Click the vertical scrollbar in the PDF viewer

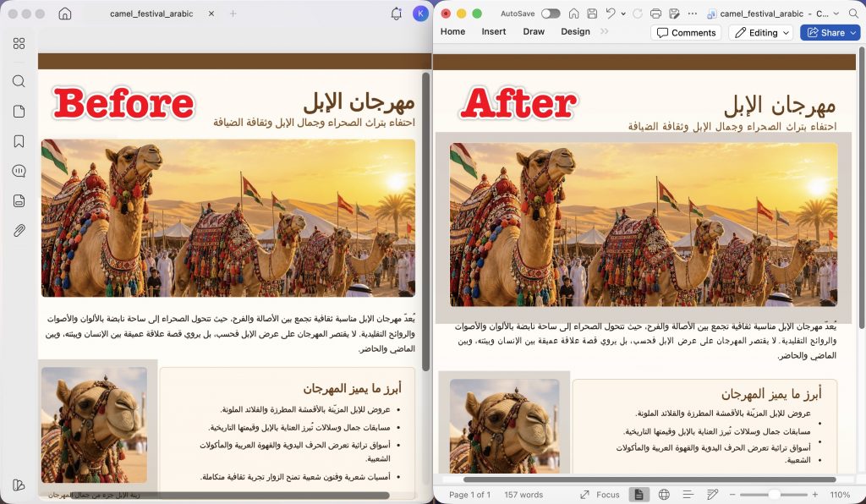point(426,222)
